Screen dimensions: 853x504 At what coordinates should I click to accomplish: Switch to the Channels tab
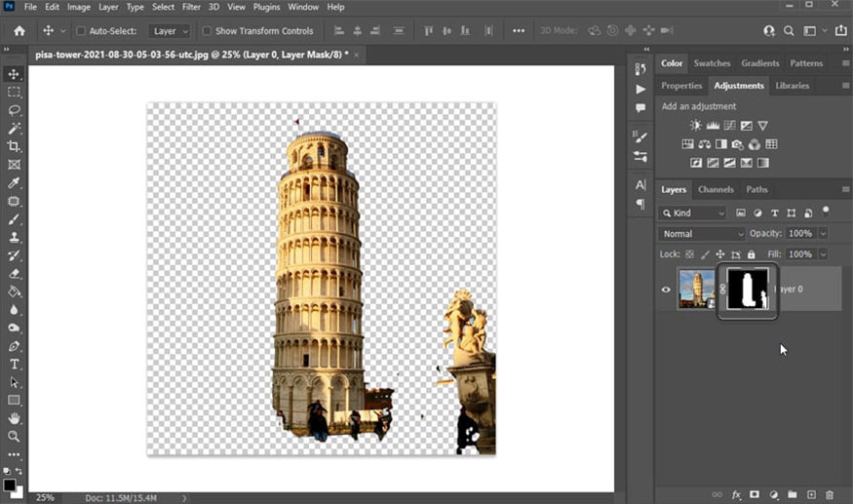(716, 189)
